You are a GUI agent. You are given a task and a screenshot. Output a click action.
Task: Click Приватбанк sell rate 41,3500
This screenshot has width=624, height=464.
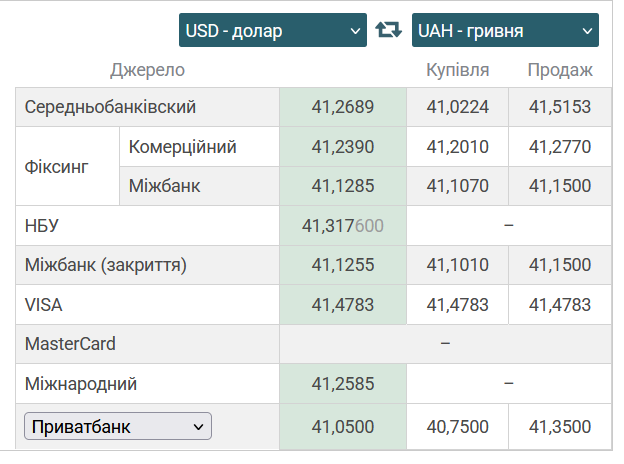(560, 427)
